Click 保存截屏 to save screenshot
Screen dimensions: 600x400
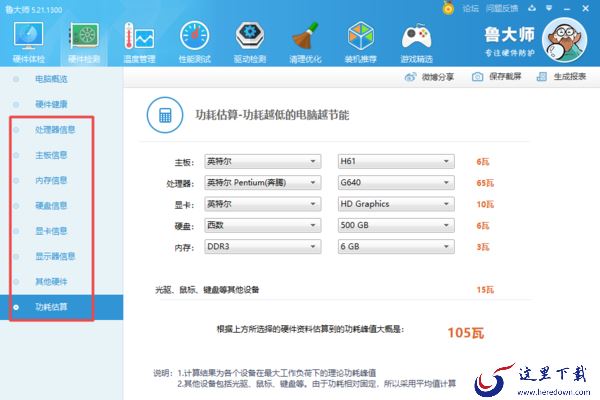(x=496, y=77)
